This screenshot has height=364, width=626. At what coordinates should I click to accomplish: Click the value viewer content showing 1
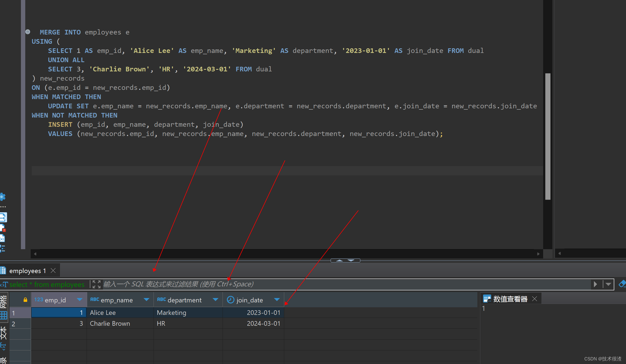tap(484, 308)
